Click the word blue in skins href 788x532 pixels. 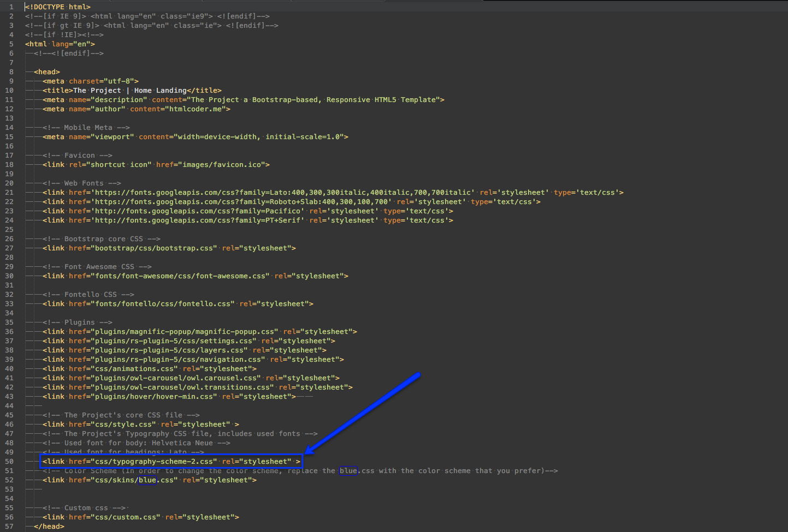click(147, 480)
